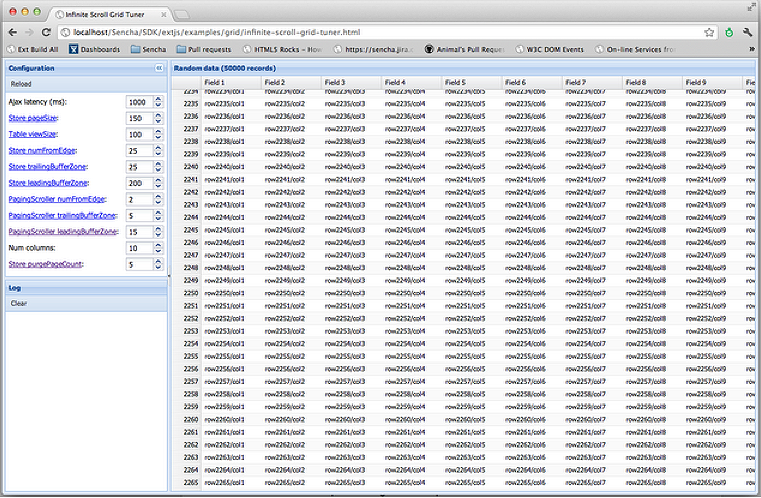Click the Table viewSize input field

pos(139,134)
